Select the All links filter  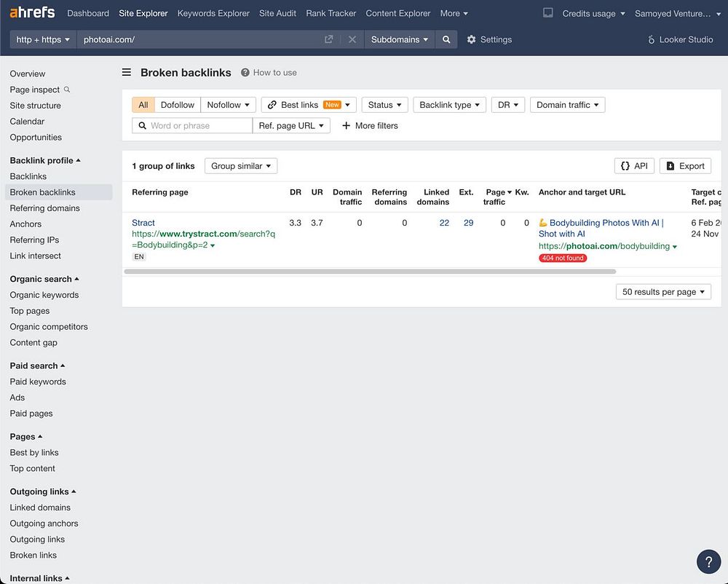pyautogui.click(x=143, y=105)
